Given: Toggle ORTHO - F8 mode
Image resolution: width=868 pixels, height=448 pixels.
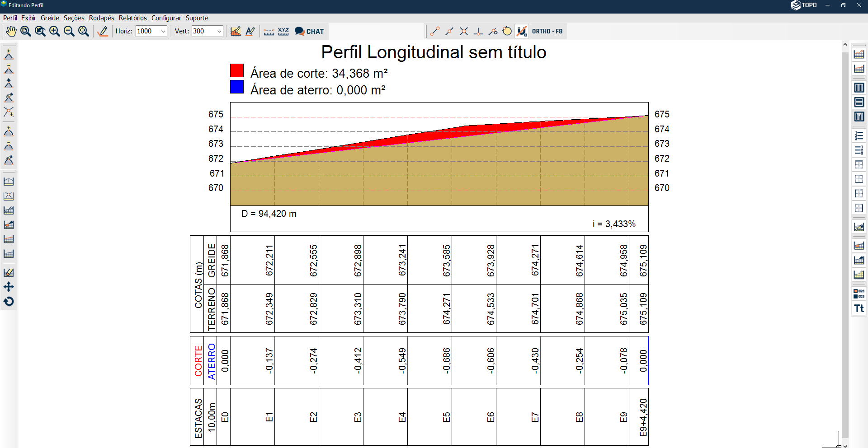Looking at the screenshot, I should tap(547, 31).
